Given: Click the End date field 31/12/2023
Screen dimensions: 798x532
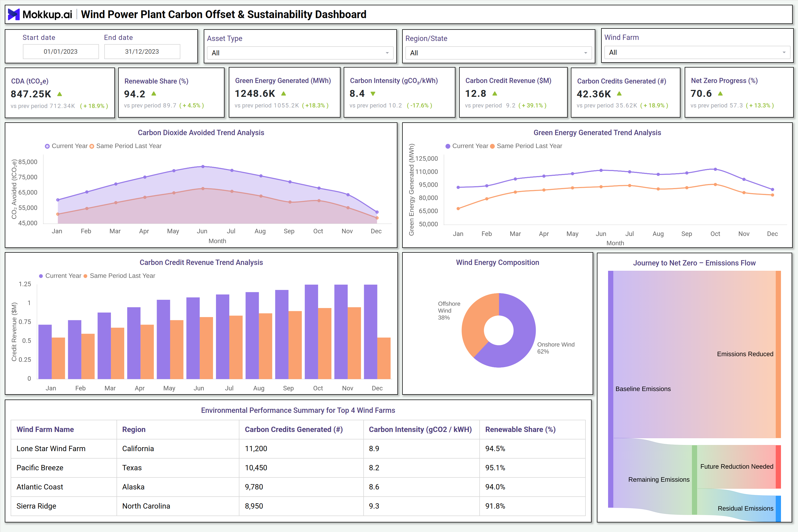Looking at the screenshot, I should pyautogui.click(x=142, y=52).
